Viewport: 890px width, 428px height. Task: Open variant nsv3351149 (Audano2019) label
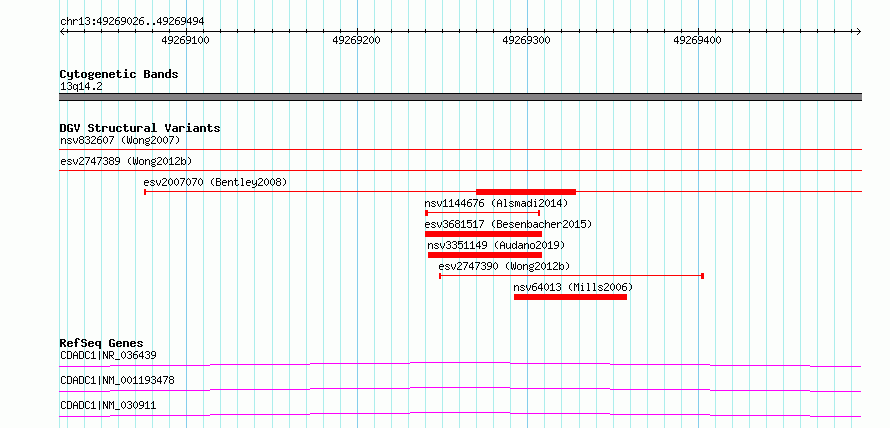click(x=496, y=245)
